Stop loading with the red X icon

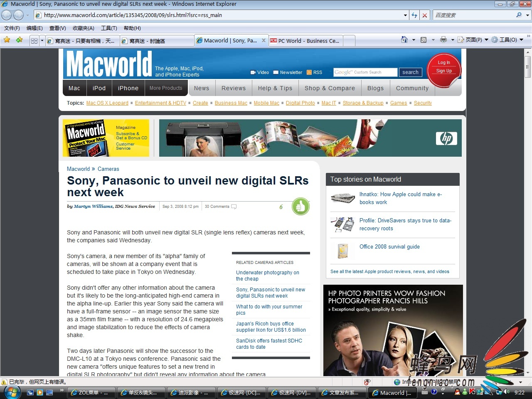tap(424, 15)
